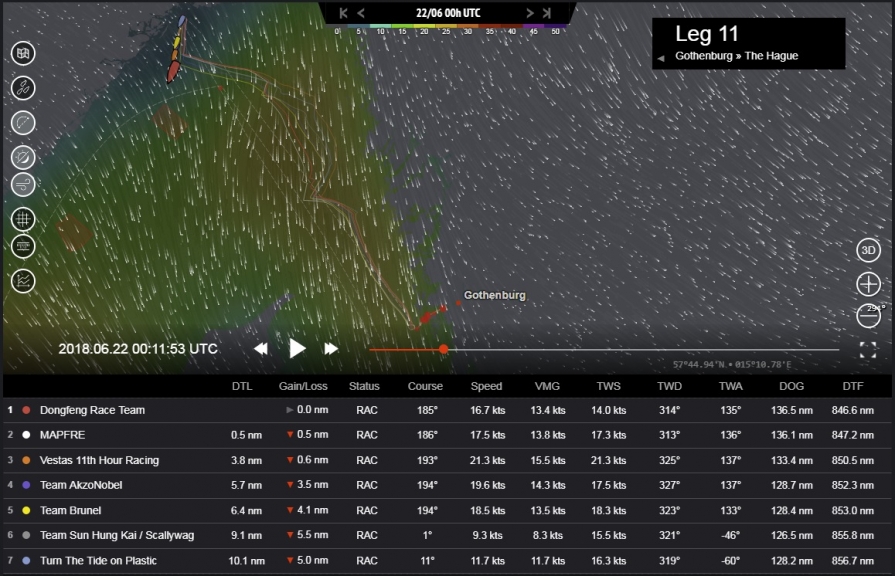Select Turn The Tide on Plastic
The image size is (895, 576).
click(x=98, y=561)
